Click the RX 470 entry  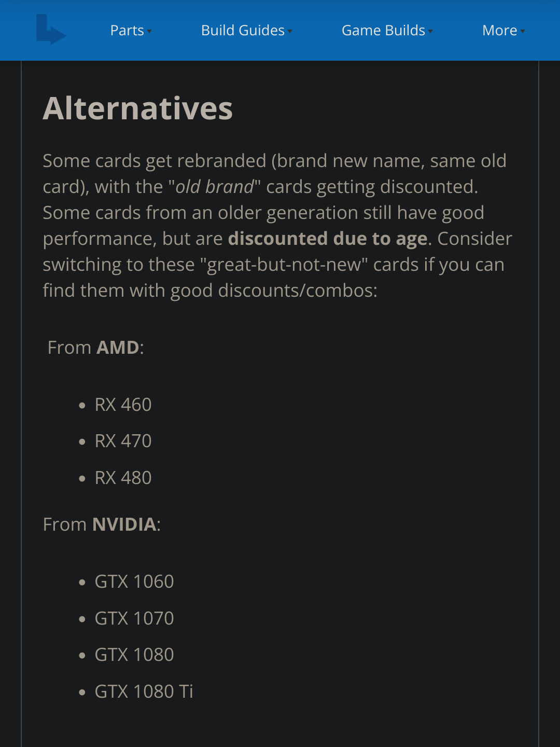click(123, 441)
